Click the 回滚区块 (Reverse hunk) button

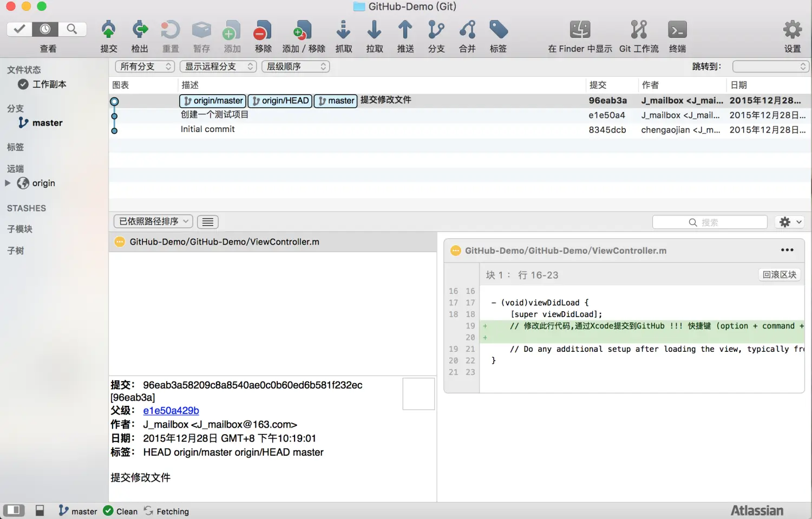pyautogui.click(x=780, y=274)
